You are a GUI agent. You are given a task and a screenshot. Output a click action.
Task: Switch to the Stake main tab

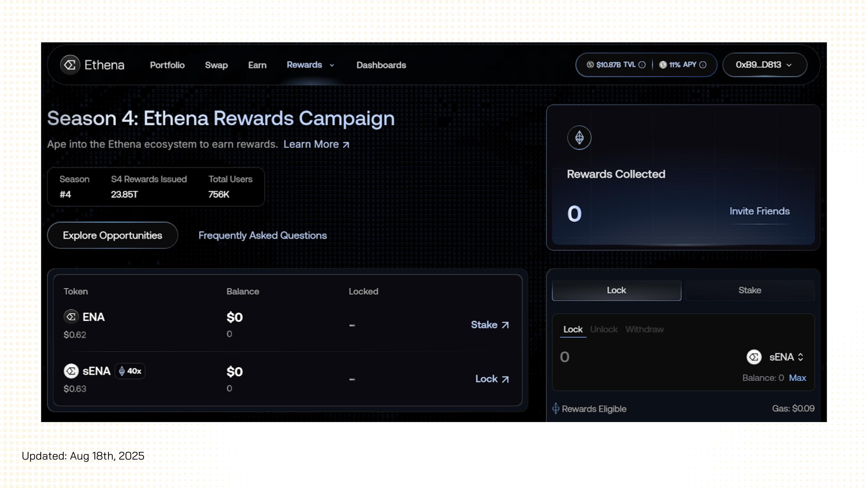pos(750,290)
